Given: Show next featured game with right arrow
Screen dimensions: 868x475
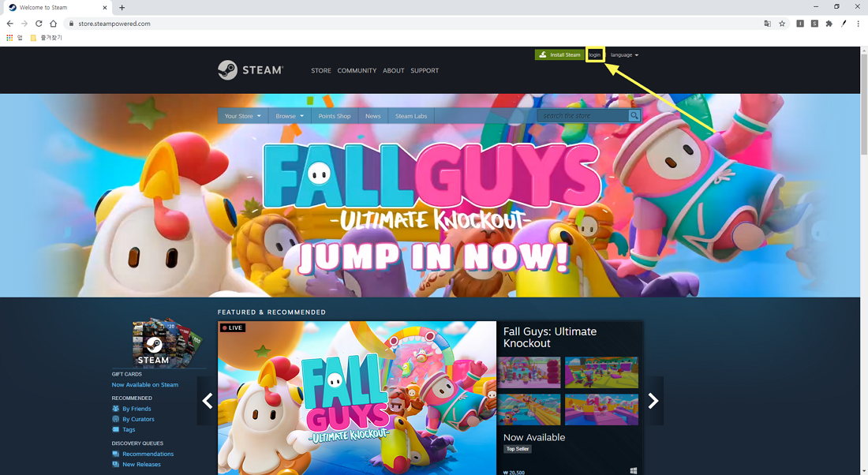Looking at the screenshot, I should click(653, 401).
